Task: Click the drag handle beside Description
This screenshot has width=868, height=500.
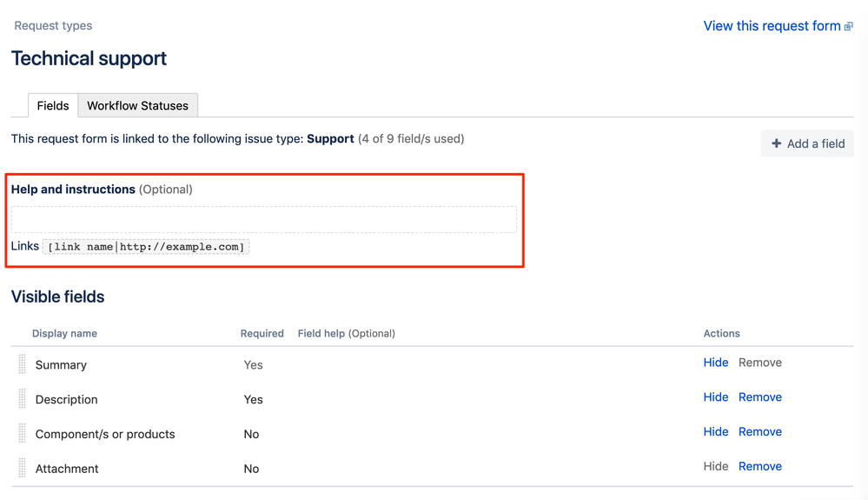Action: click(22, 398)
